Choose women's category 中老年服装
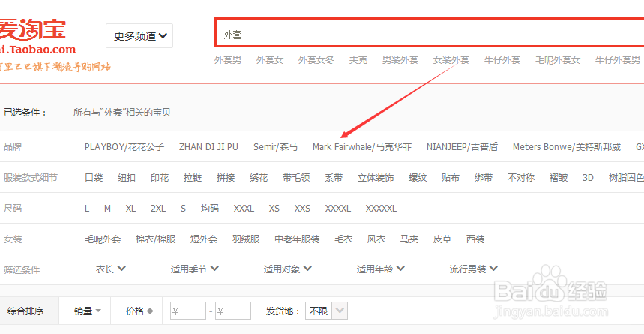The image size is (644, 334). 297,239
